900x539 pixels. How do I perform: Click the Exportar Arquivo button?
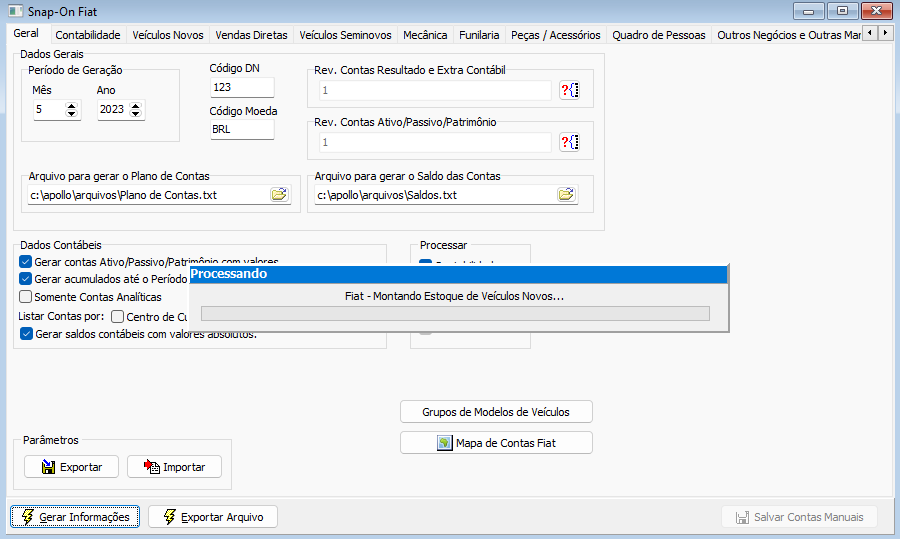tap(213, 517)
